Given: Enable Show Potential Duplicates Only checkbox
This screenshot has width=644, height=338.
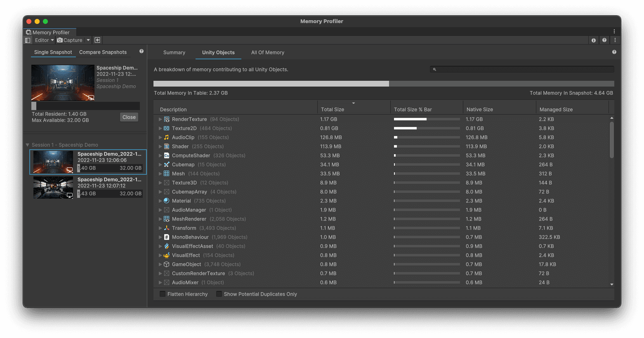Looking at the screenshot, I should pos(219,294).
